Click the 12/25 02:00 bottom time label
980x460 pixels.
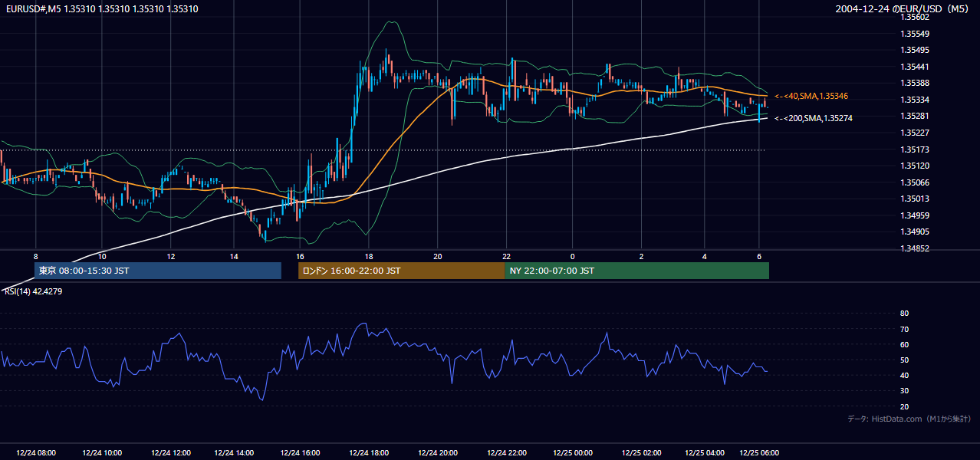pos(642,452)
